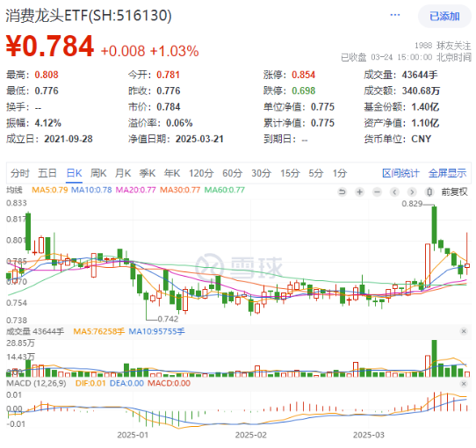Switch to 五日 five-day tab
Screen dimensions: 476x448
(x=47, y=173)
